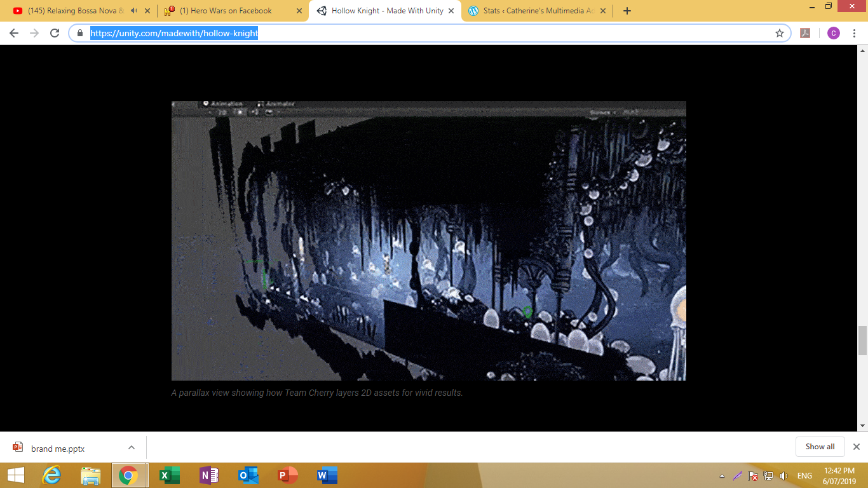Open a new tab with plus button
This screenshot has width=868, height=488.
pyautogui.click(x=627, y=11)
